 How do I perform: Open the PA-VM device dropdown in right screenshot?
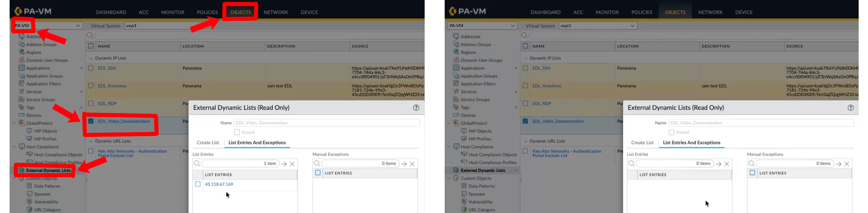[482, 26]
